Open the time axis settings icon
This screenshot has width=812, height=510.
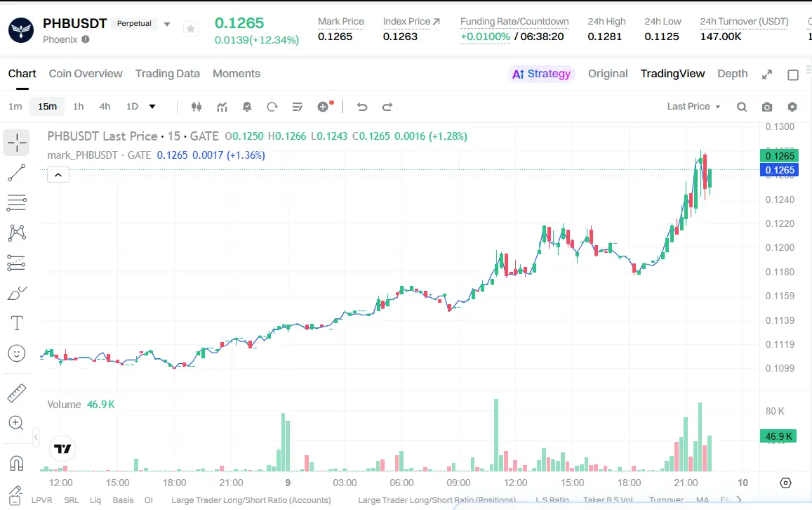tap(785, 483)
